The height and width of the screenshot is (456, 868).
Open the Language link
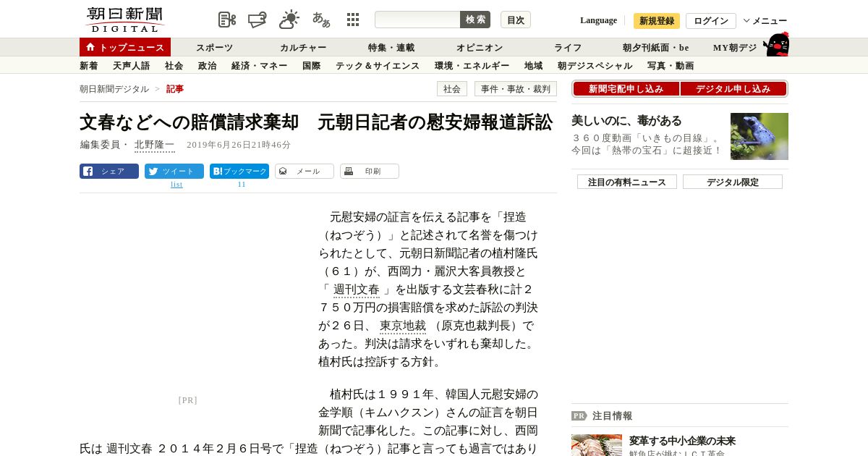(x=598, y=20)
